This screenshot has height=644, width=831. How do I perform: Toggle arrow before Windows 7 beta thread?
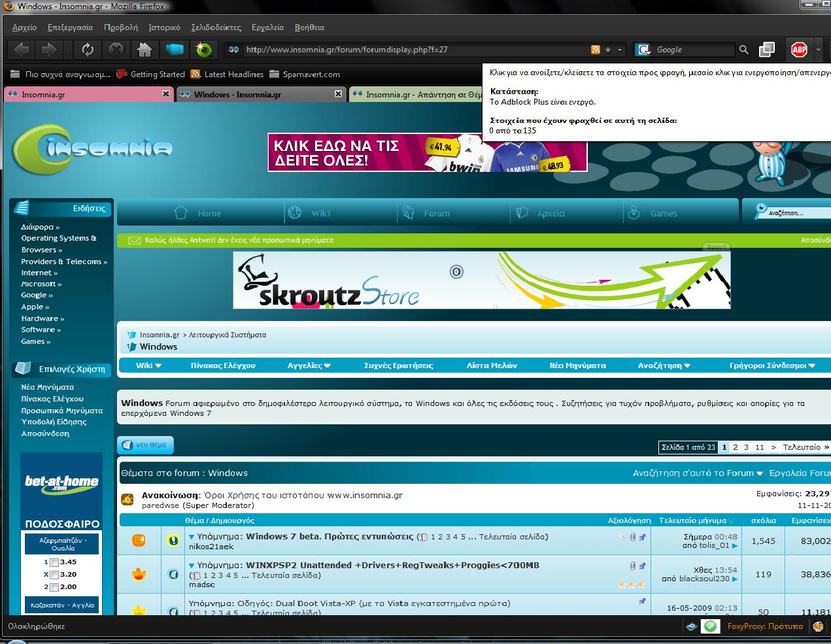tap(192, 537)
